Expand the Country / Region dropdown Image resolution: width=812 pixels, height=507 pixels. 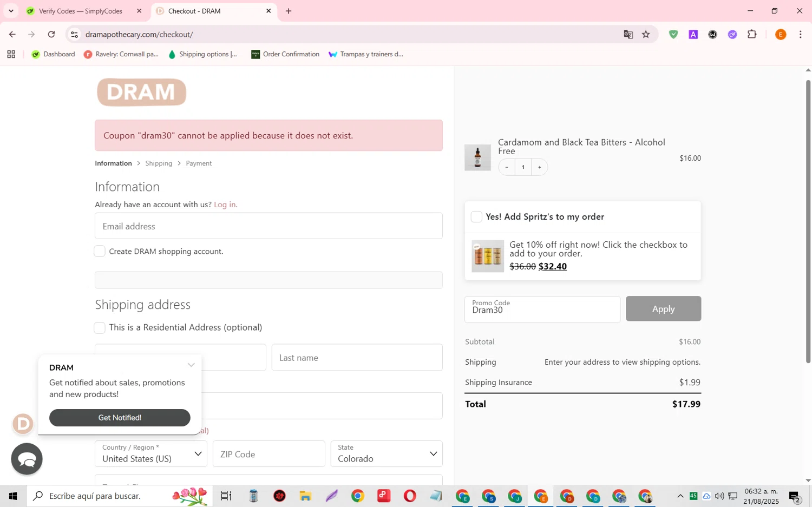click(x=151, y=453)
